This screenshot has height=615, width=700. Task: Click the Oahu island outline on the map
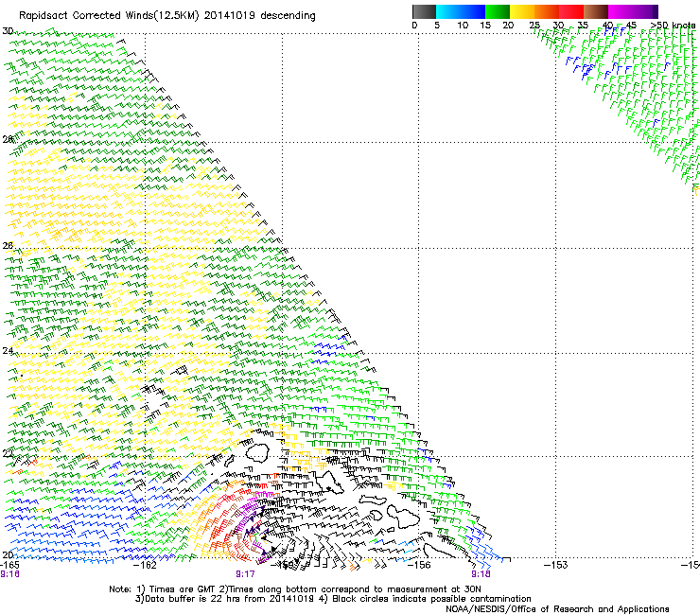click(329, 483)
